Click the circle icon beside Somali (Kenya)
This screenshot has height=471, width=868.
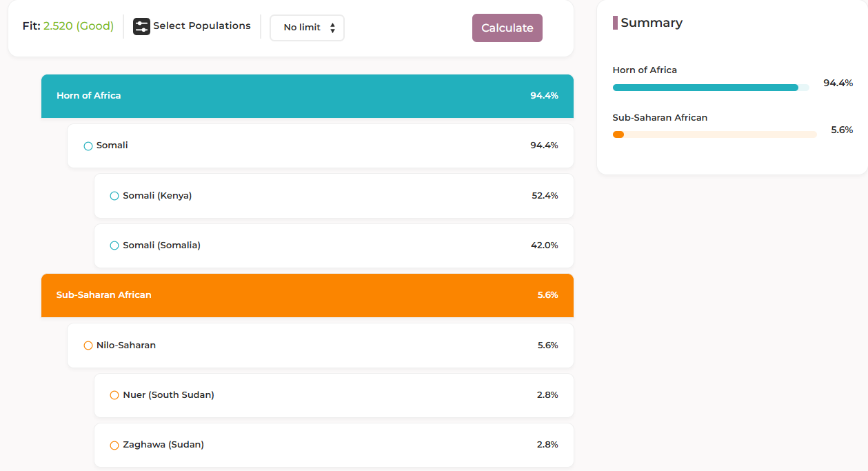click(x=114, y=196)
